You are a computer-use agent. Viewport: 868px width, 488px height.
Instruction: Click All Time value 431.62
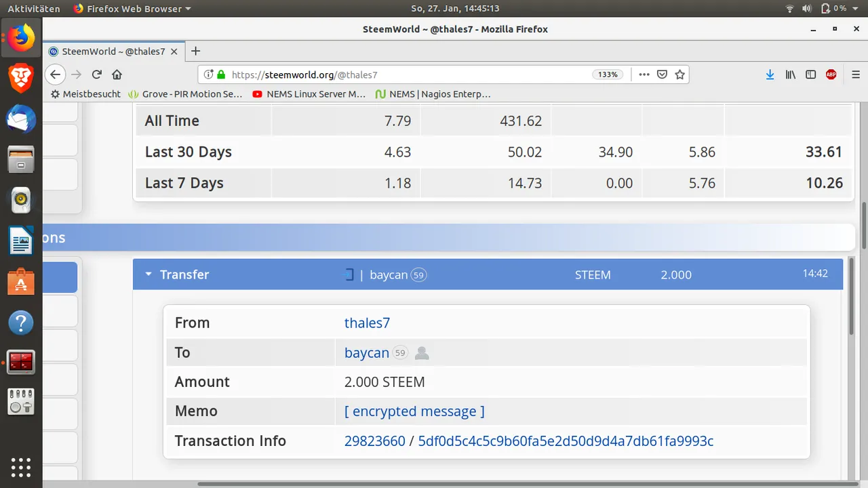[x=521, y=121]
